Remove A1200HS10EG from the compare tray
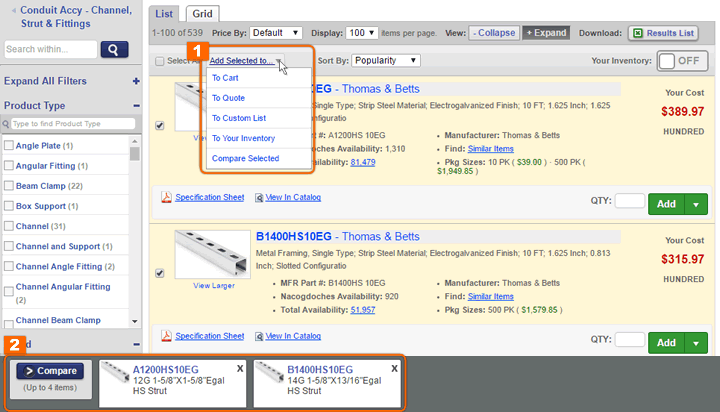Screen dimensions: 720x412 tap(240, 368)
